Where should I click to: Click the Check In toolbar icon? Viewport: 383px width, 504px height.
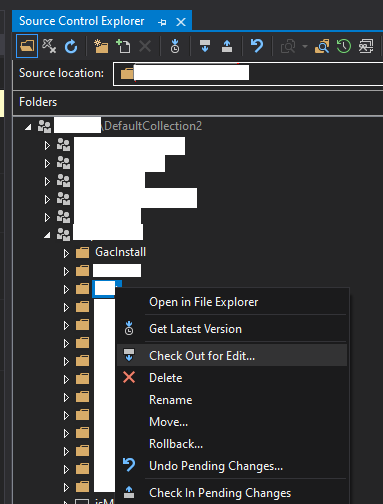[x=227, y=46]
